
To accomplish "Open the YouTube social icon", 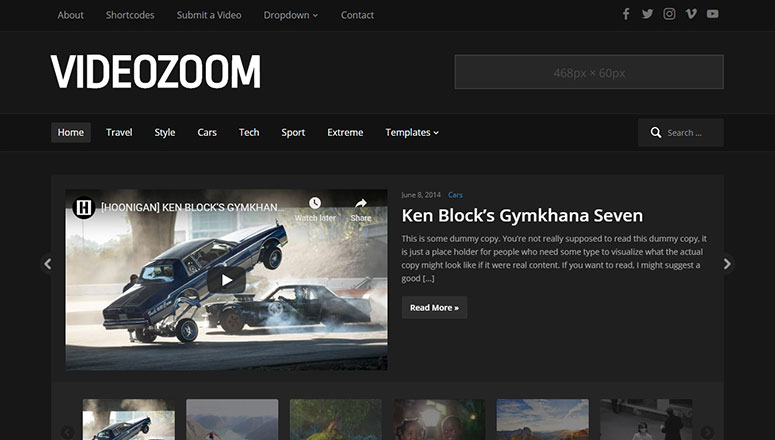I will 712,14.
